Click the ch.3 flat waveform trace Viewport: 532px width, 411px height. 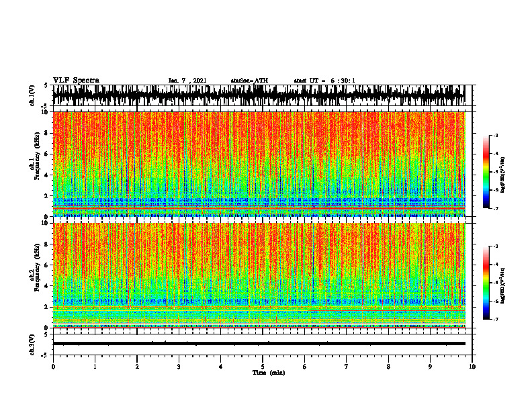tap(259, 344)
